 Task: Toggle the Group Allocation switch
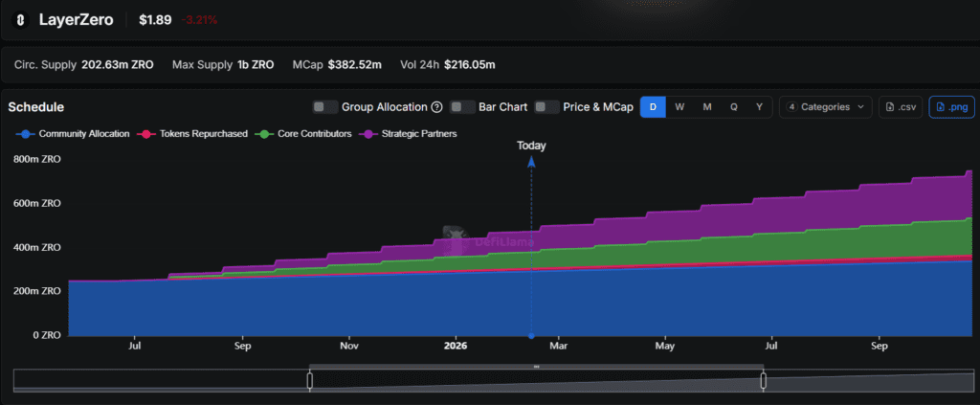click(x=325, y=107)
